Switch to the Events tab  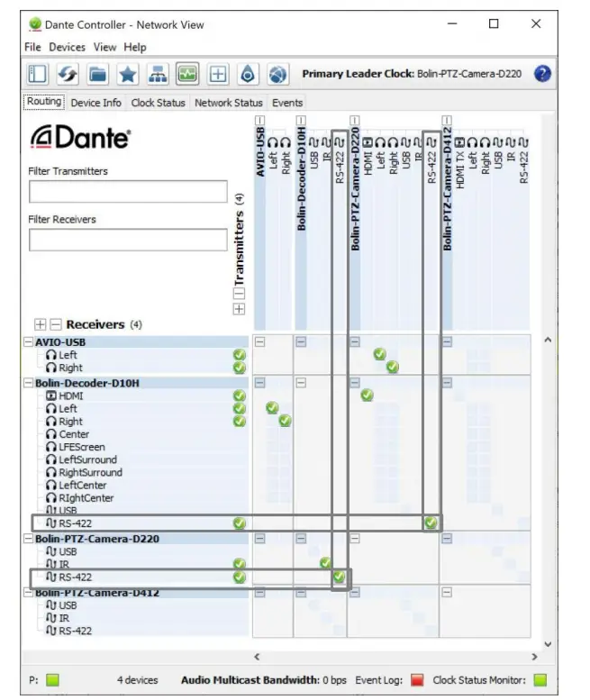pyautogui.click(x=287, y=103)
